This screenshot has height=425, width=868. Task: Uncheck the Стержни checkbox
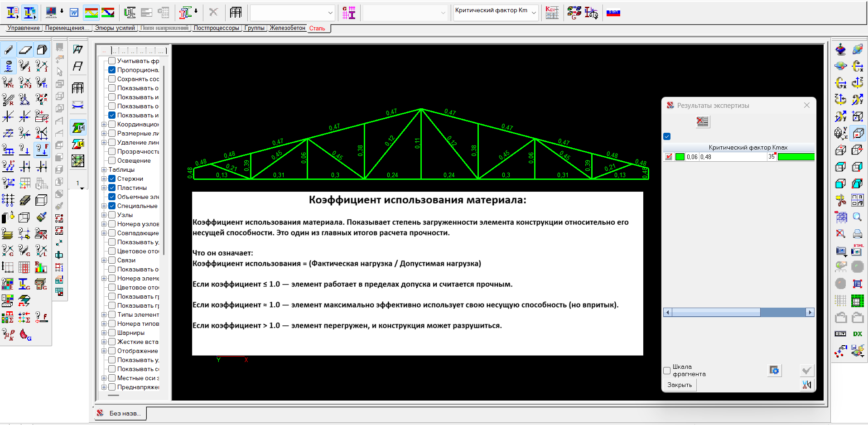[112, 179]
